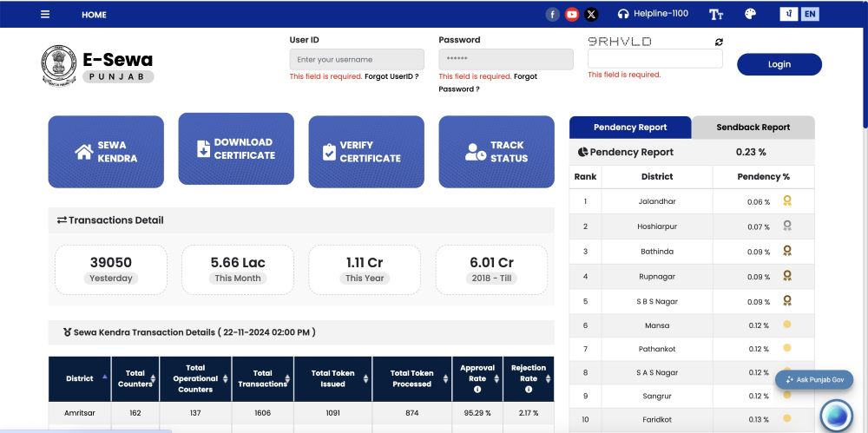Screen dimensions: 868x433
Task: Click the medal icon beside S B S Nagar
Action: coord(787,300)
